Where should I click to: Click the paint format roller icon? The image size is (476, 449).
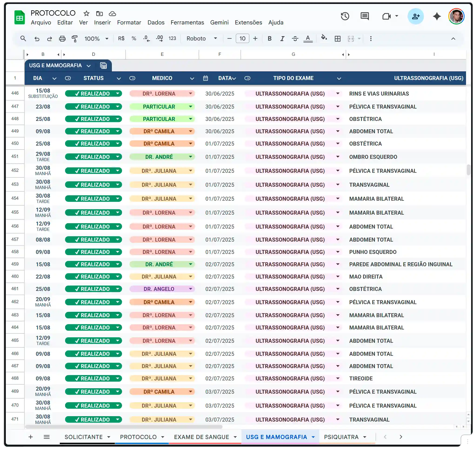point(75,39)
